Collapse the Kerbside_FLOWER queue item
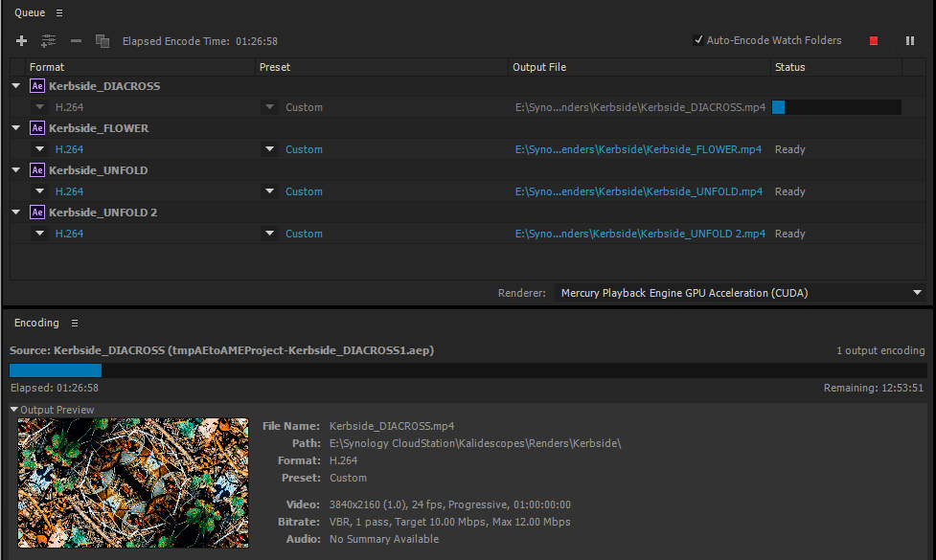936x560 pixels. coord(16,128)
